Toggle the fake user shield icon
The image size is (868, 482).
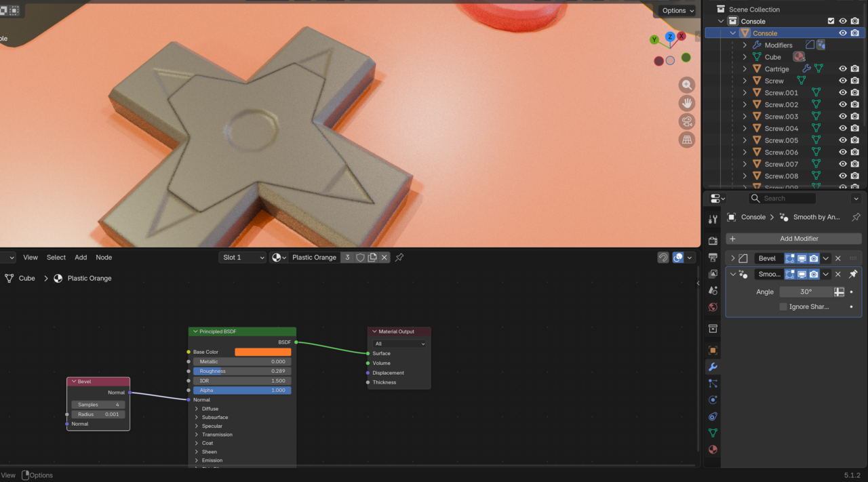click(x=360, y=258)
